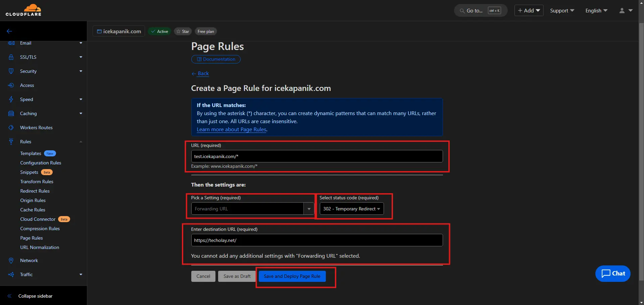The width and height of the screenshot is (644, 305).
Task: Click the URL pattern input field
Action: [x=317, y=156]
